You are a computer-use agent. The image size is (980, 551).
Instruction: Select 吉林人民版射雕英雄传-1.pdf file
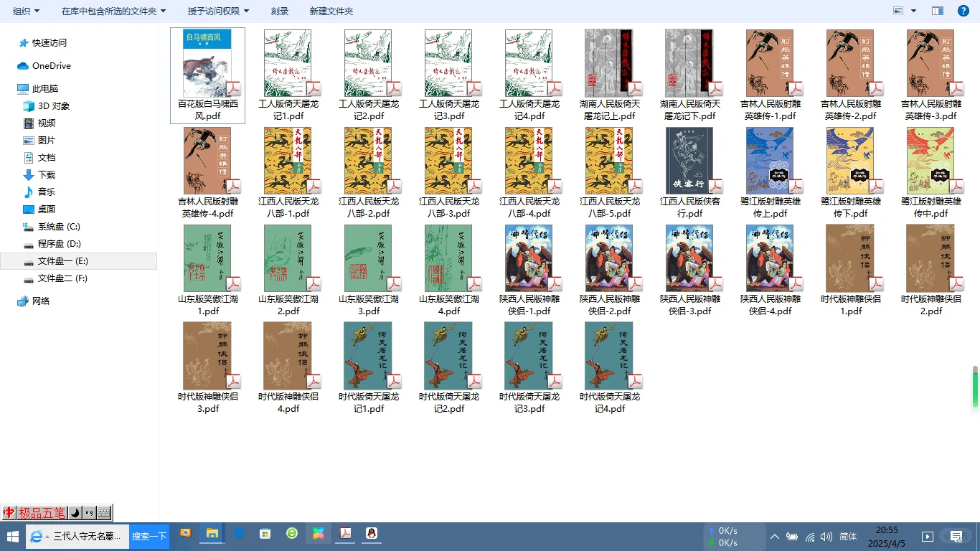click(x=770, y=75)
